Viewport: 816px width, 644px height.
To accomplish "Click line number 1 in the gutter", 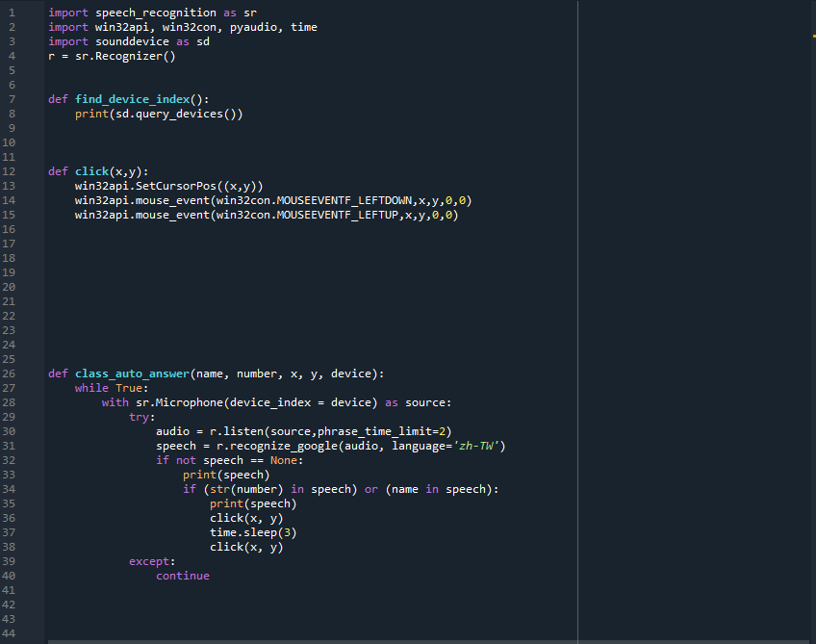I will tap(12, 13).
